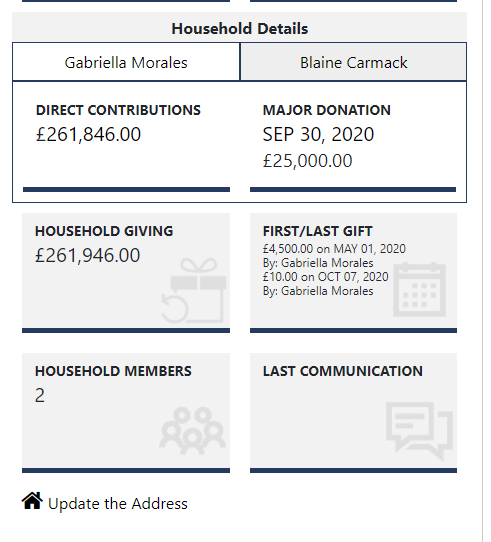Switch to the Blaine Carmack tab
Screen dimensions: 491x542
(353, 62)
